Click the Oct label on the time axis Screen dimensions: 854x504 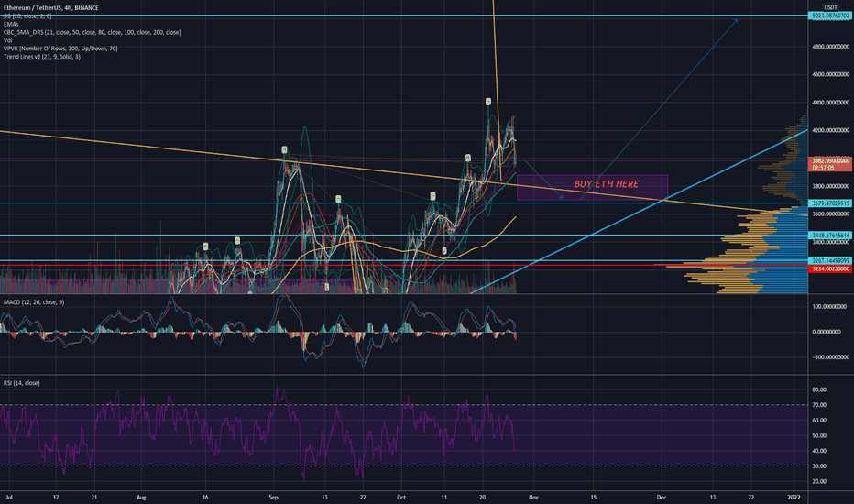pyautogui.click(x=401, y=497)
